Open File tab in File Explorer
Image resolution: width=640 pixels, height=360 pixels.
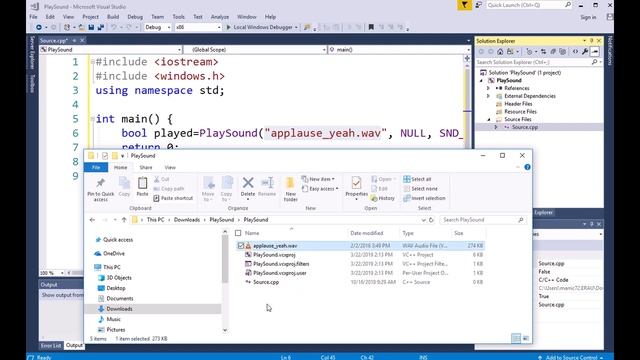(96, 167)
